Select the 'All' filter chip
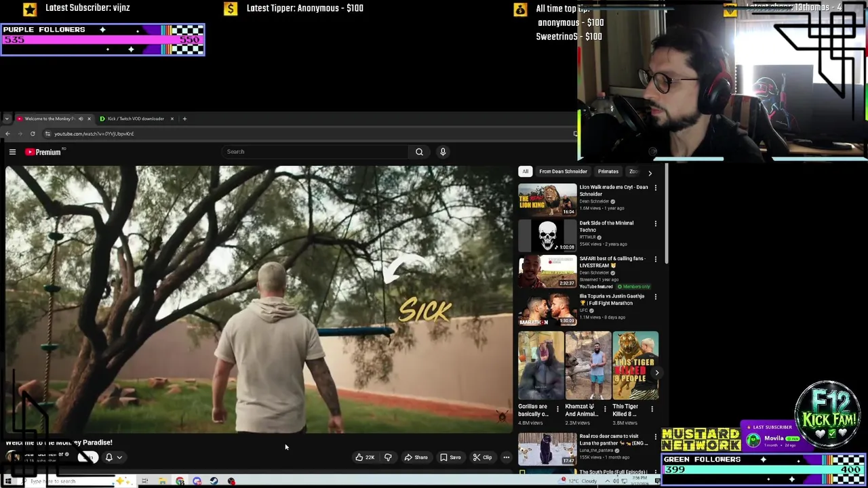This screenshot has height=488, width=868. (x=525, y=171)
